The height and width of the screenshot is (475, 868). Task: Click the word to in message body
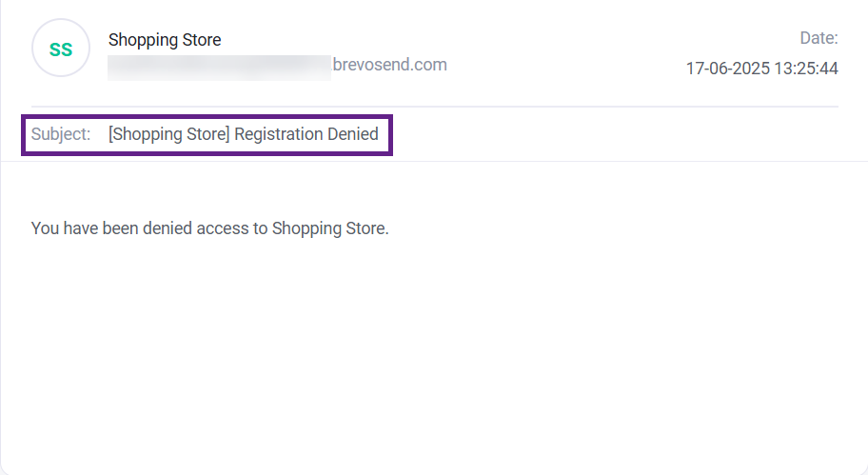click(260, 228)
